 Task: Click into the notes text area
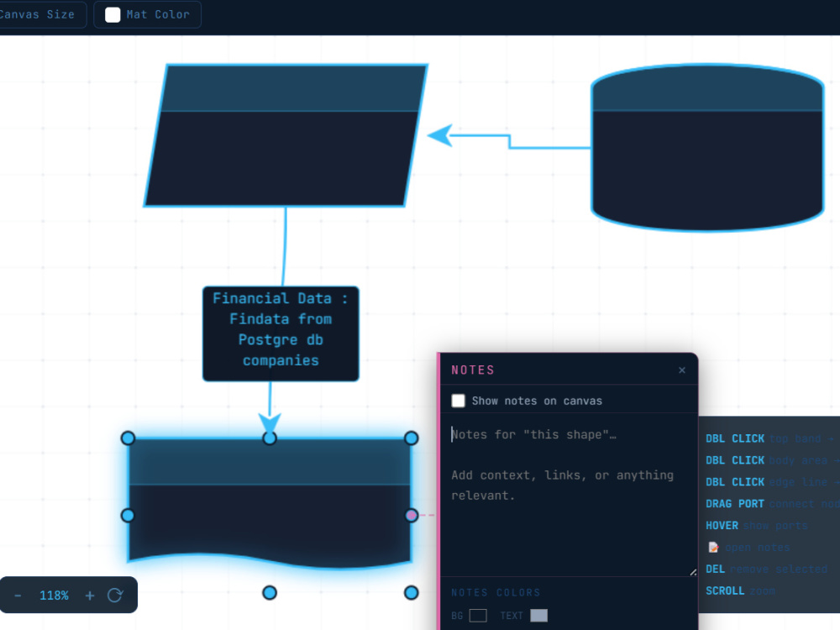(570, 496)
